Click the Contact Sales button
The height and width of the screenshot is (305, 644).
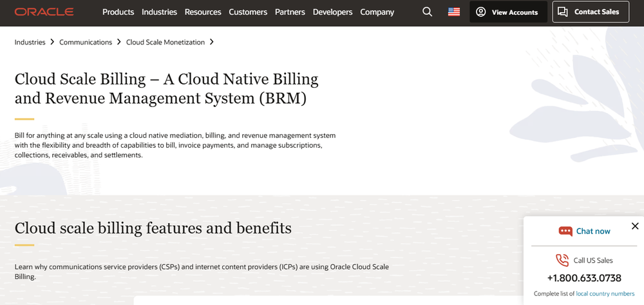coord(591,12)
